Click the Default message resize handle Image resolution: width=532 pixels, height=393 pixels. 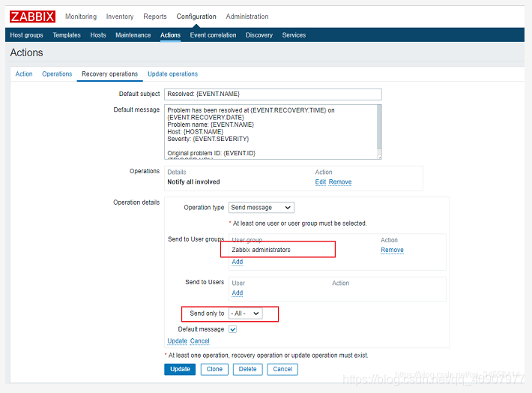tap(379, 157)
